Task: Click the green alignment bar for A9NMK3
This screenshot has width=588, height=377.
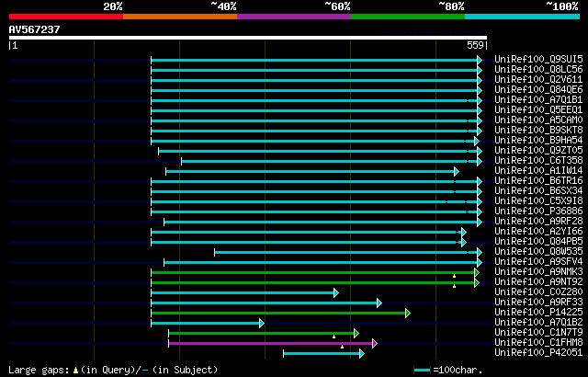Action: pos(312,273)
